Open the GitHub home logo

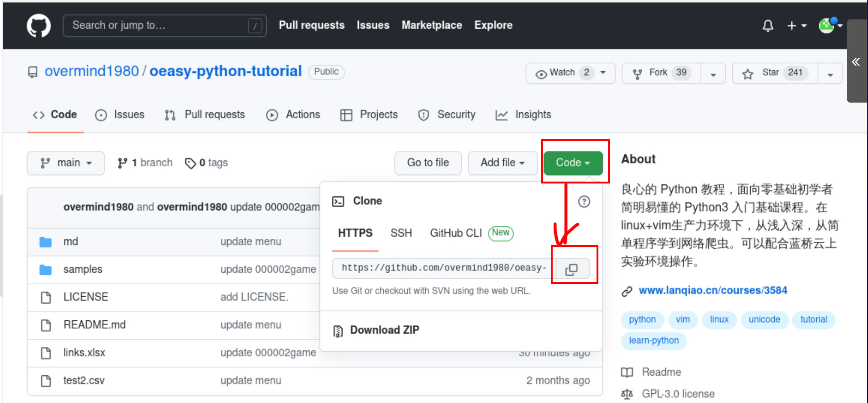(39, 25)
